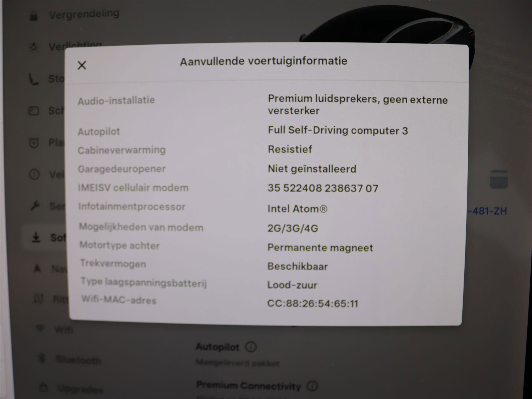Click the IMEISV cellulair modem label
This screenshot has width=532, height=399.
(133, 188)
